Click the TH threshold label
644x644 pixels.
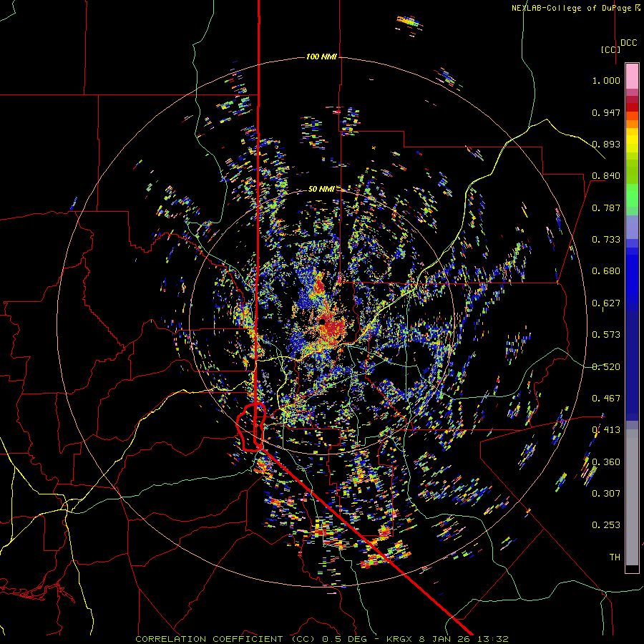[615, 557]
